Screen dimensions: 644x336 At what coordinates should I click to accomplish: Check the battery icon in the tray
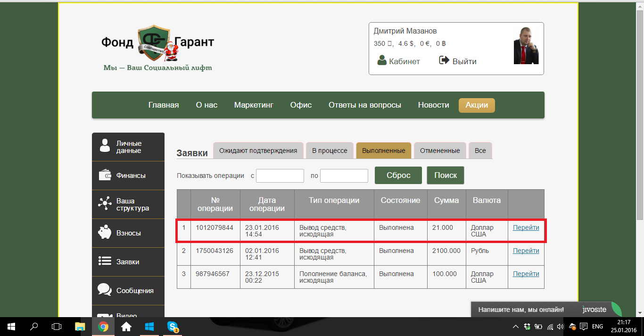[538, 327]
